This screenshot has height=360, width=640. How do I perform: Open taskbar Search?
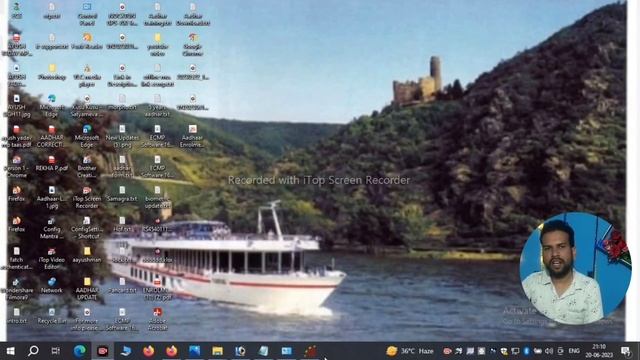tap(33, 351)
